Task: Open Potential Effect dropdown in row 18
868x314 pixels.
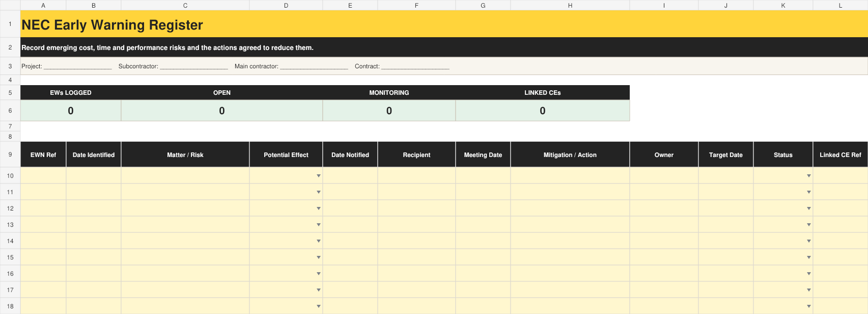Action: click(x=319, y=306)
